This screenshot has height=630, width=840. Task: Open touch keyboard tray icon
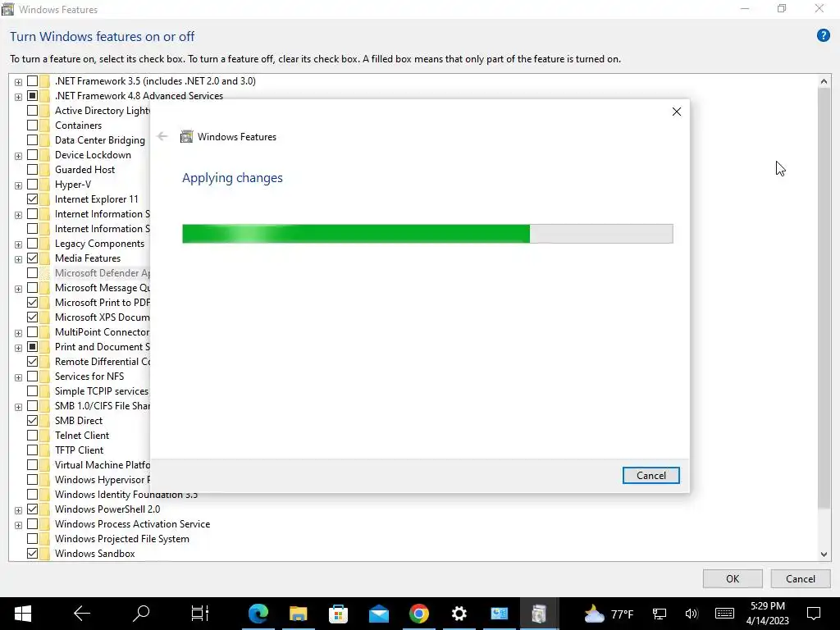point(725,614)
